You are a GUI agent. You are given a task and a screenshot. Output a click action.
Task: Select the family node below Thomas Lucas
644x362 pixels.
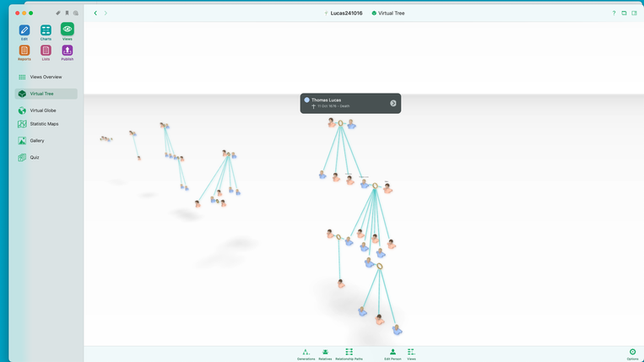(340, 123)
